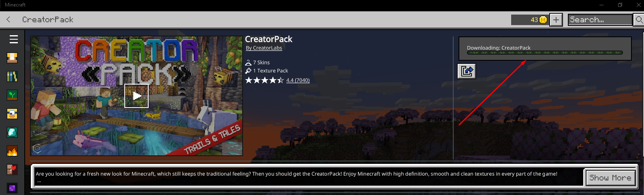This screenshot has height=195, width=644.
Task: Select the villager with heart icon
Action: (x=12, y=170)
